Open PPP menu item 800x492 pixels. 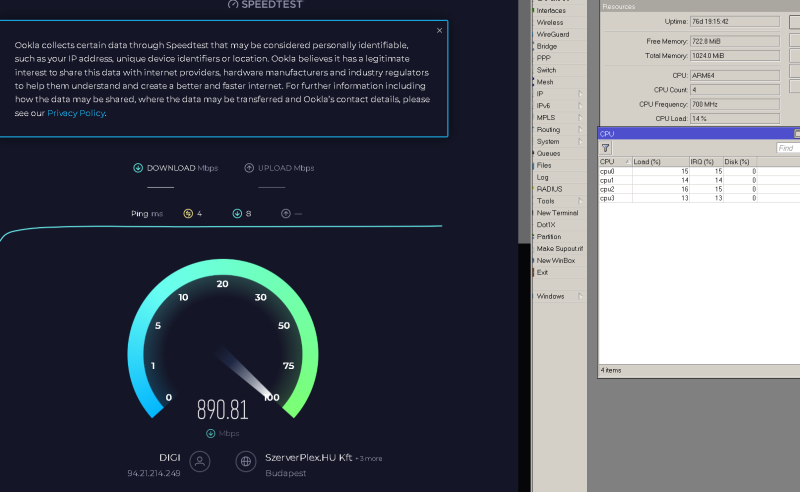(543, 58)
